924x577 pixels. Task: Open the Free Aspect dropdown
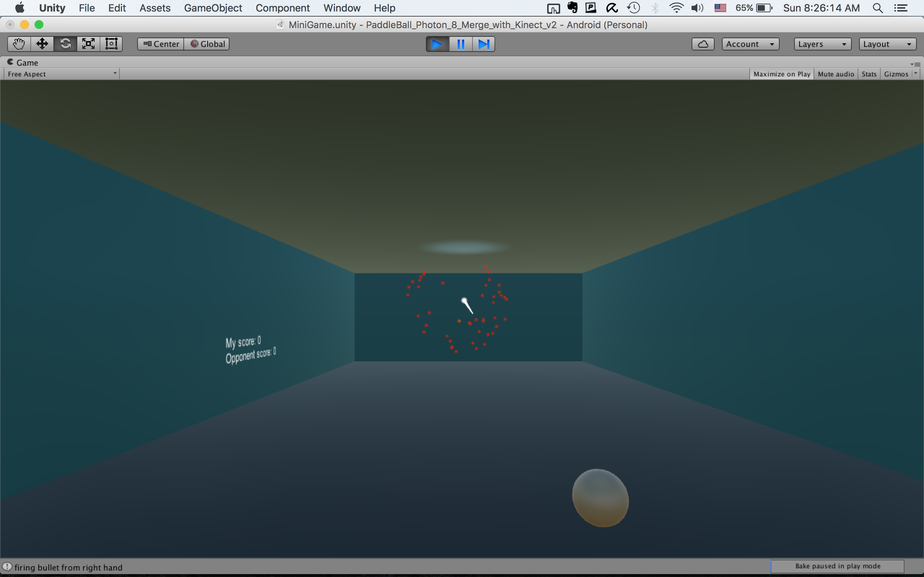62,74
